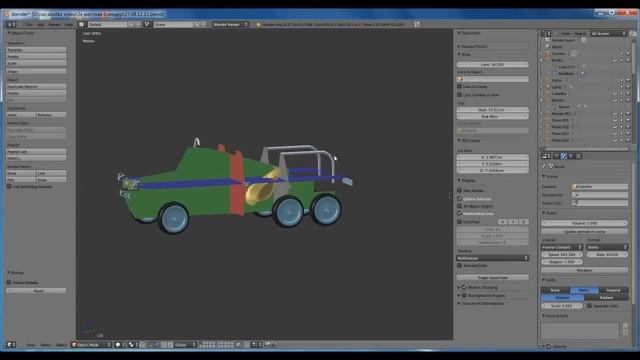Open the View menu in the 3D viewport header
The image size is (640, 360).
coord(31,345)
